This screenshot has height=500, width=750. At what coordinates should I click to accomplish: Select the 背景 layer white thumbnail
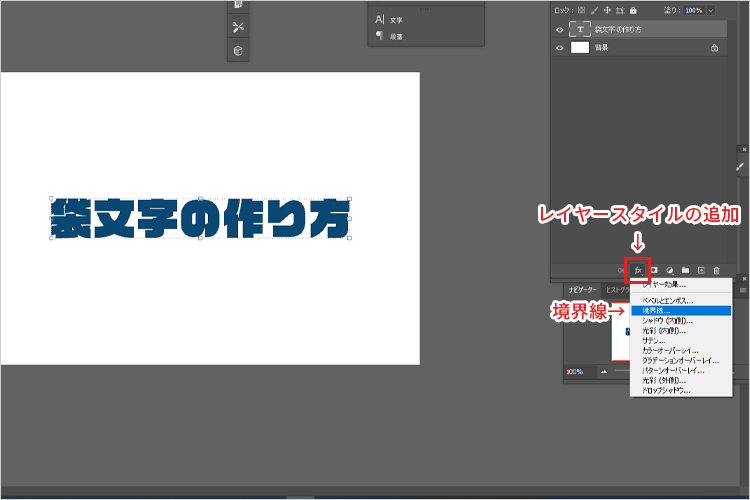tap(580, 47)
